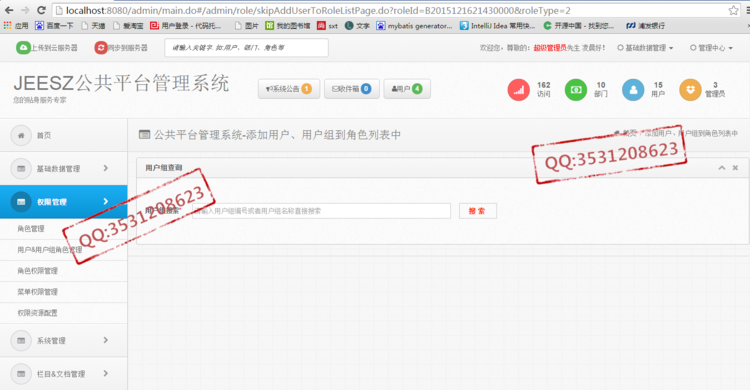Expand 栏目&文档管理 in the sidebar
Viewport: 750px width, 390px height.
64,374
